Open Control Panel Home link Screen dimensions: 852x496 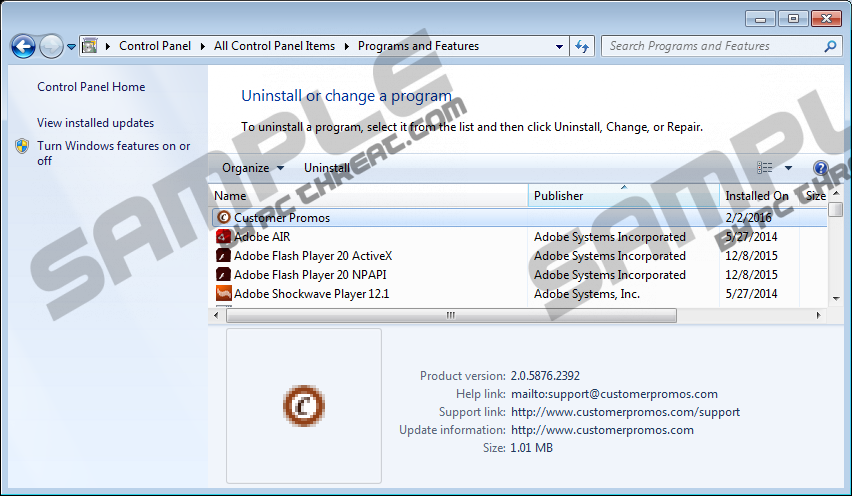91,87
